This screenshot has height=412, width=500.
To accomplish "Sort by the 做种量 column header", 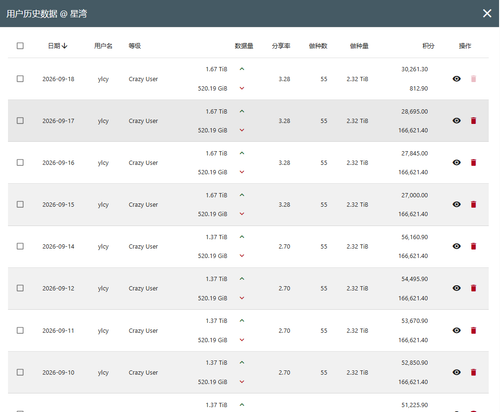I will tap(359, 46).
